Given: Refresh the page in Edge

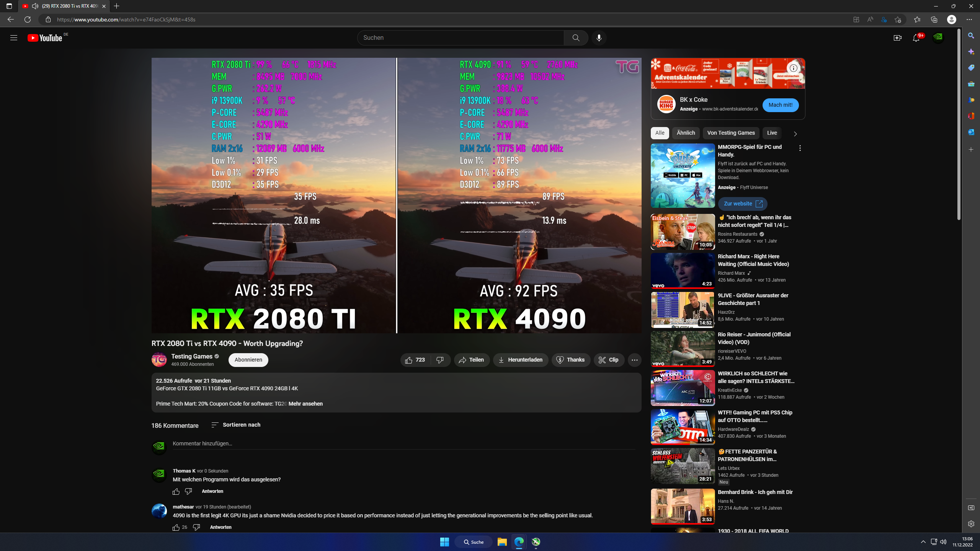Looking at the screenshot, I should tap(28, 20).
